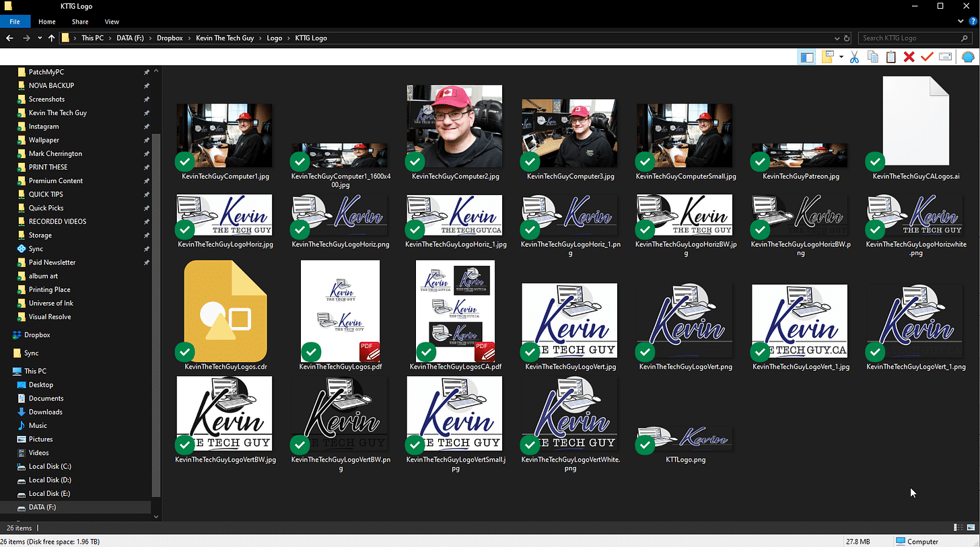The height and width of the screenshot is (547, 980).
Task: Select Paid Newsletter in the sidebar
Action: pyautogui.click(x=52, y=262)
